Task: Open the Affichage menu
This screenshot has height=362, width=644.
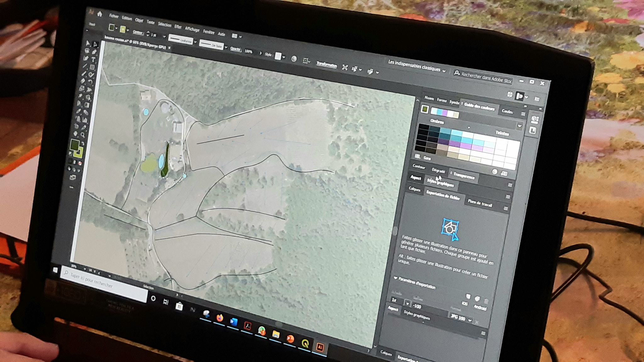Action: [192, 29]
